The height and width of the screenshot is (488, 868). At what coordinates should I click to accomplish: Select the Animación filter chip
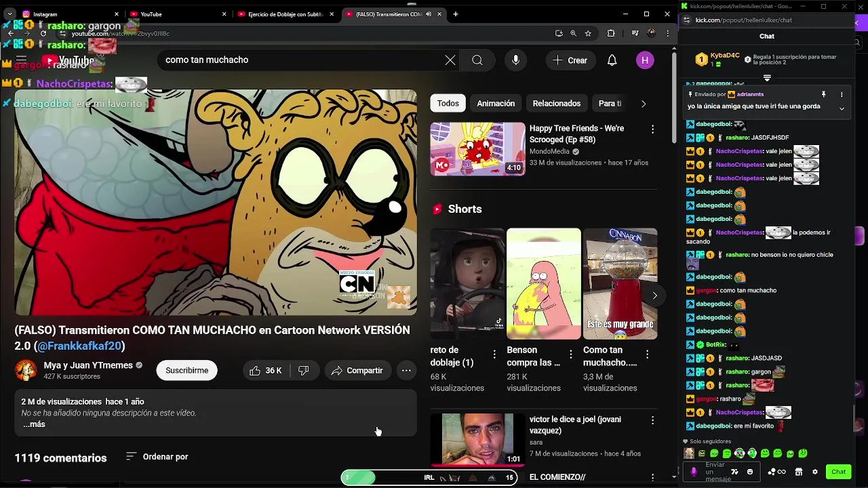(496, 103)
